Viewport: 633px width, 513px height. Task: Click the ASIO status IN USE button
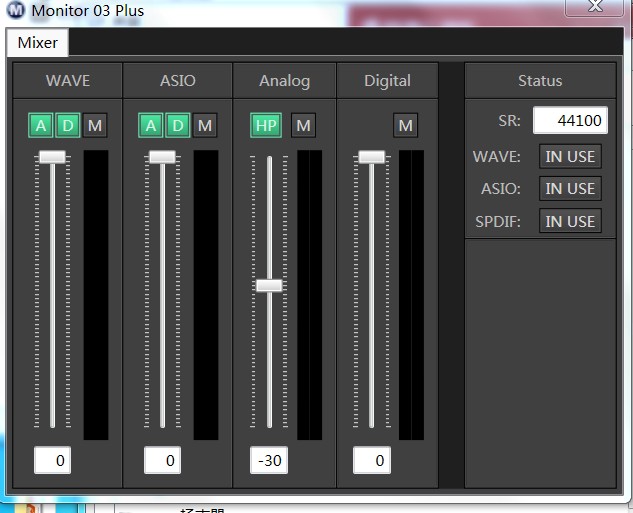[570, 189]
